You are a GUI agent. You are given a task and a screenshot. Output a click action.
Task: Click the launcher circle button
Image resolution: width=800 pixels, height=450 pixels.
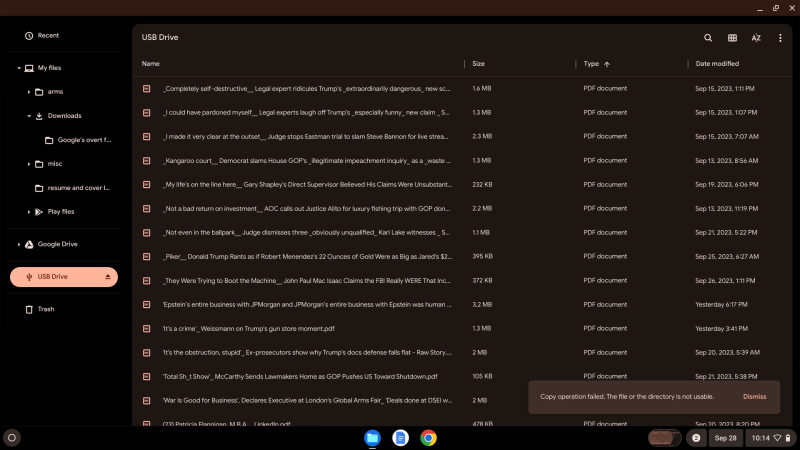tap(12, 437)
